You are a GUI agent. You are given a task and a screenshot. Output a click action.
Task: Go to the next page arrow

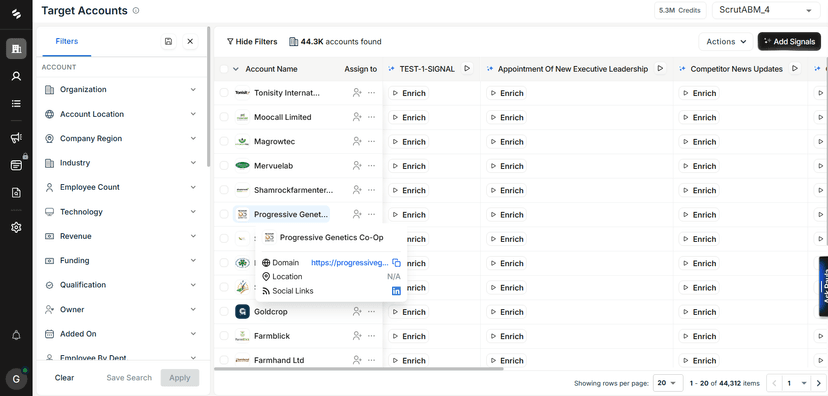[818, 383]
